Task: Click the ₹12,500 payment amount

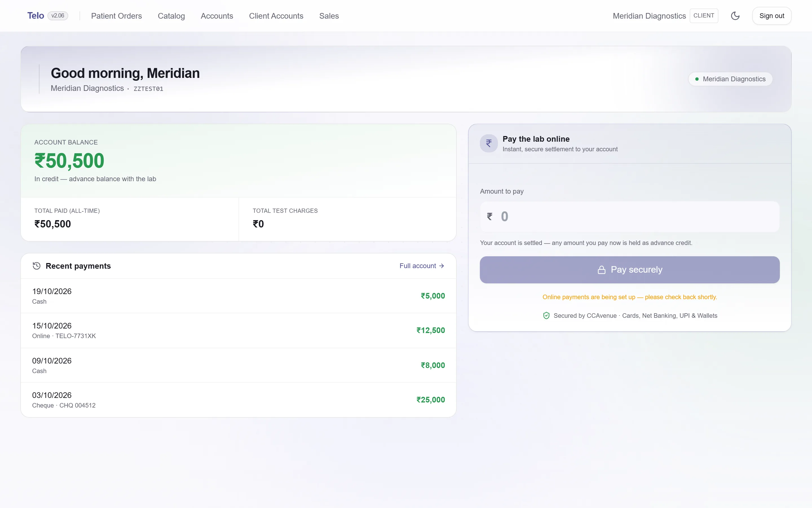Action: point(431,330)
